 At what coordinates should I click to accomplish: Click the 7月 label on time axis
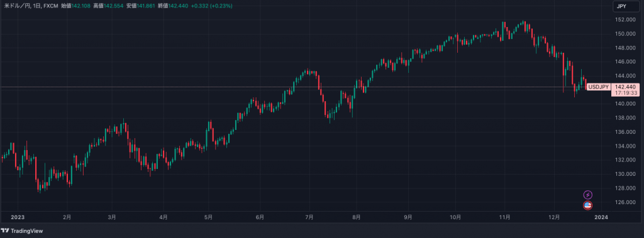309,217
